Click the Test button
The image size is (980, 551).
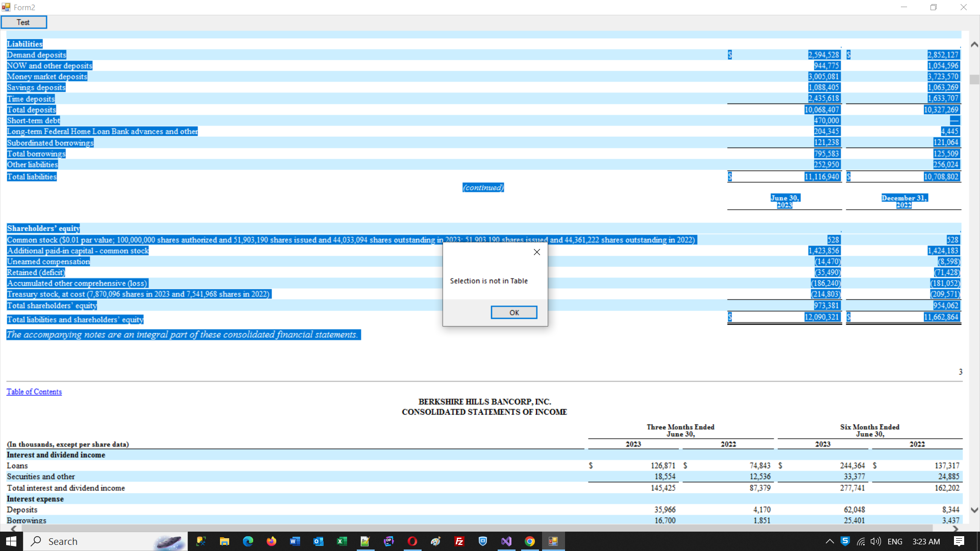[x=23, y=22]
